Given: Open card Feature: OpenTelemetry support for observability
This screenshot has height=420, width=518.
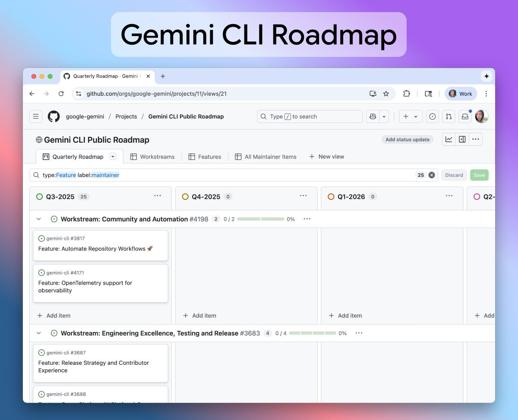Looking at the screenshot, I should pyautogui.click(x=100, y=283).
